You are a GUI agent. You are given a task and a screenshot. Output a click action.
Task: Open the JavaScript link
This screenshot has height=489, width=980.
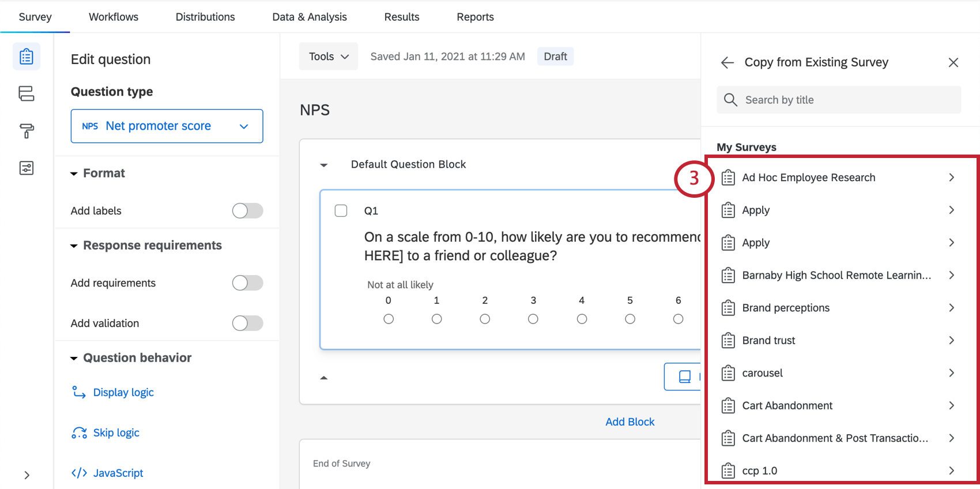pos(118,473)
